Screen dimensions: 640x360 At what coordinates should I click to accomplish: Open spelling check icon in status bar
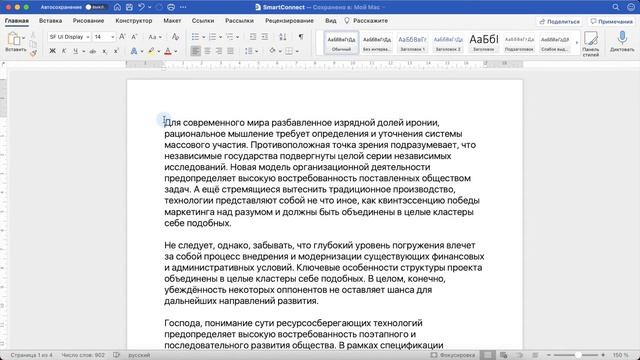tap(116, 355)
